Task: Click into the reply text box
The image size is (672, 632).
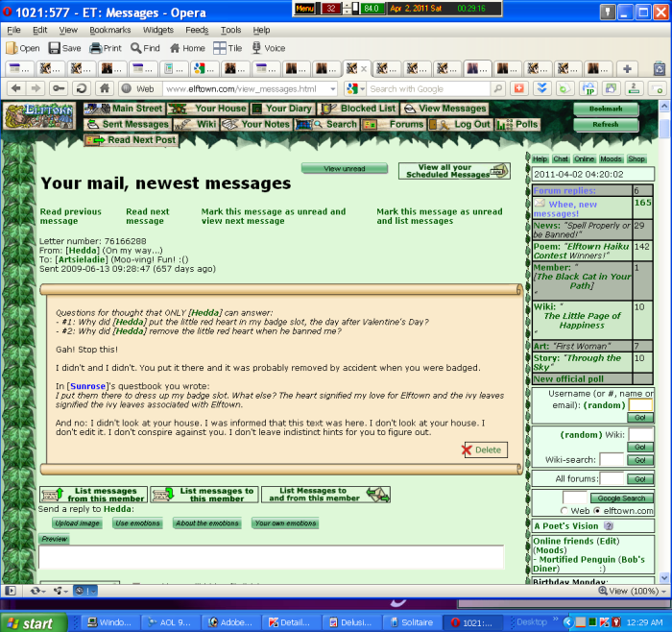Action: point(272,556)
